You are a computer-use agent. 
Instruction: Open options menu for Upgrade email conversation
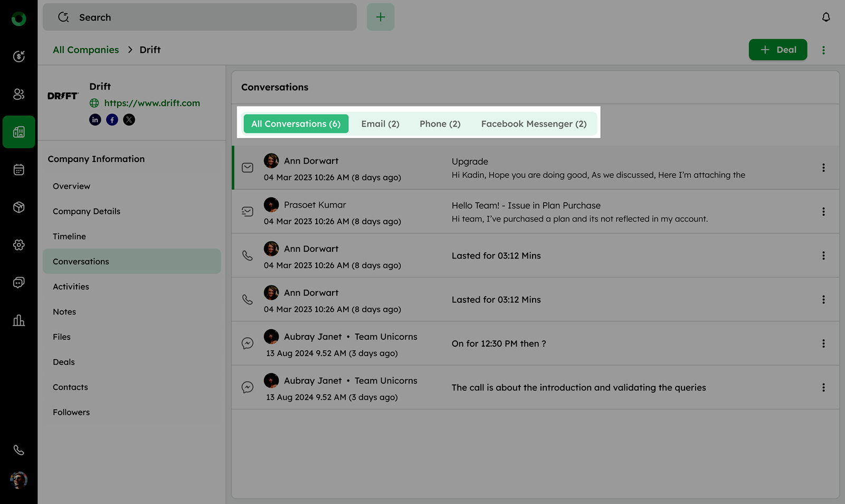click(x=823, y=168)
